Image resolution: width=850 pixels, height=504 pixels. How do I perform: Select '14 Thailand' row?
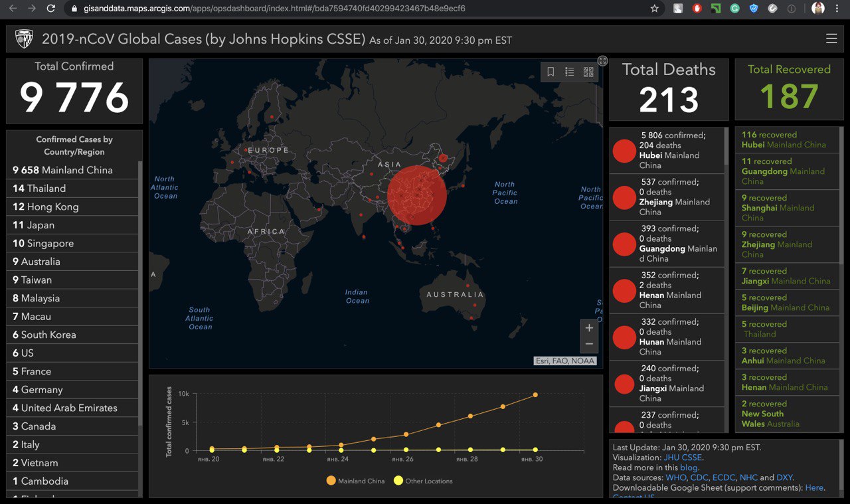point(72,189)
